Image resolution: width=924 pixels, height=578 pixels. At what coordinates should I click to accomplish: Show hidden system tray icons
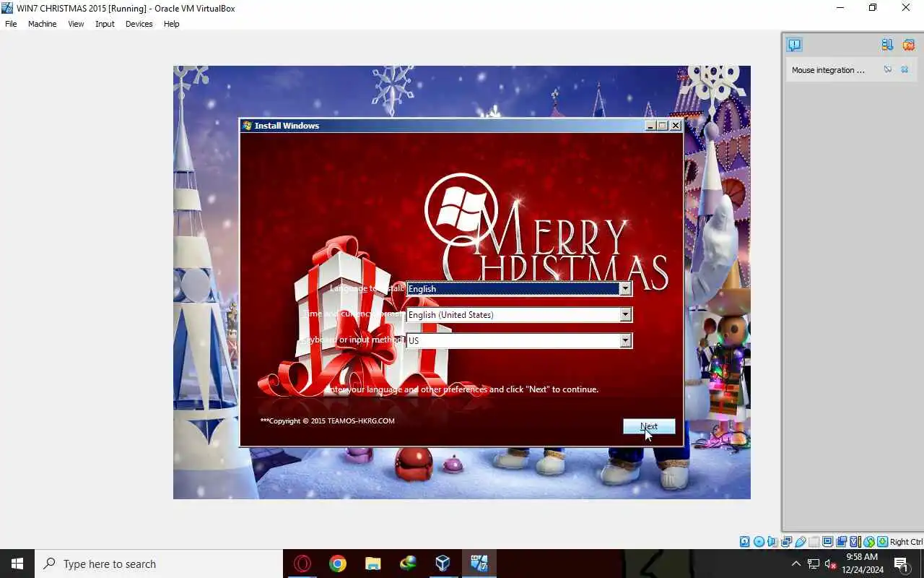tap(796, 564)
